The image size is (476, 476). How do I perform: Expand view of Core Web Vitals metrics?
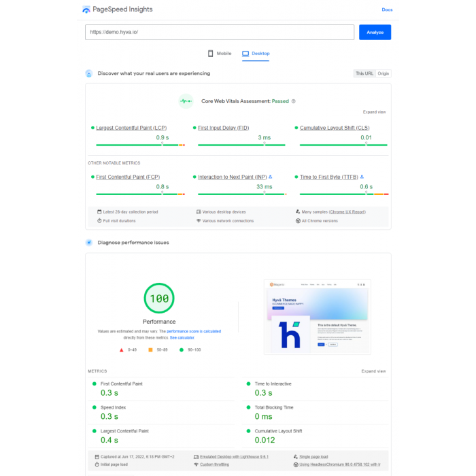point(374,112)
